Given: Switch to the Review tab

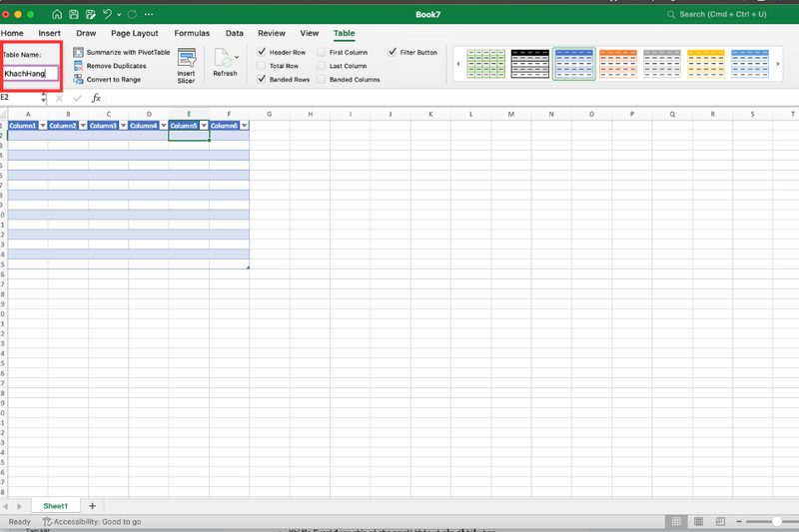Looking at the screenshot, I should (271, 33).
